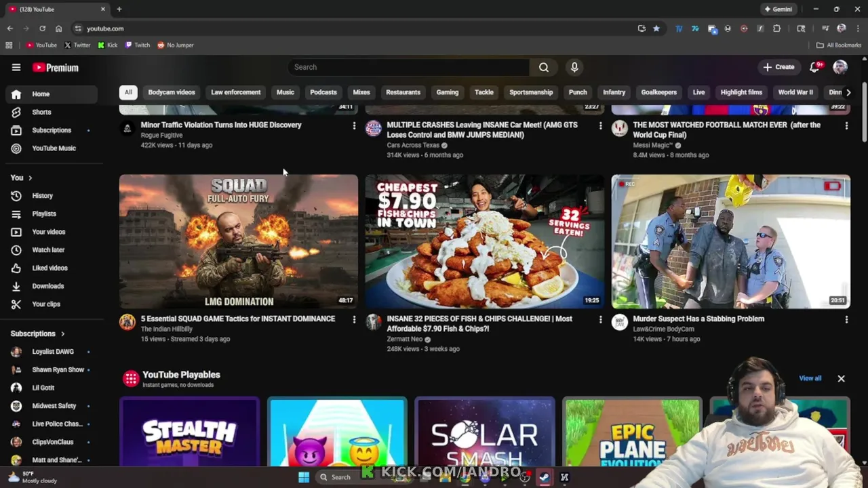Open Loyalist DAWG subscription channel
868x488 pixels.
(52, 352)
